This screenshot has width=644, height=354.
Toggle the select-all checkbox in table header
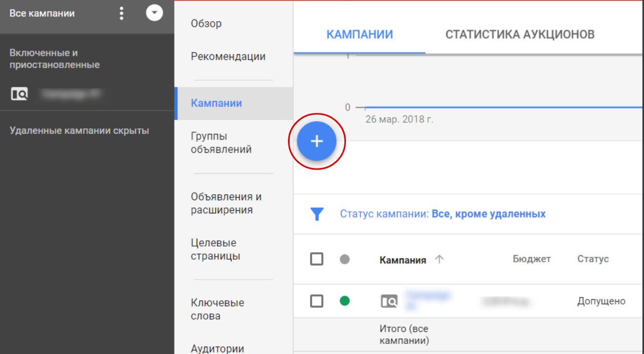(x=316, y=259)
